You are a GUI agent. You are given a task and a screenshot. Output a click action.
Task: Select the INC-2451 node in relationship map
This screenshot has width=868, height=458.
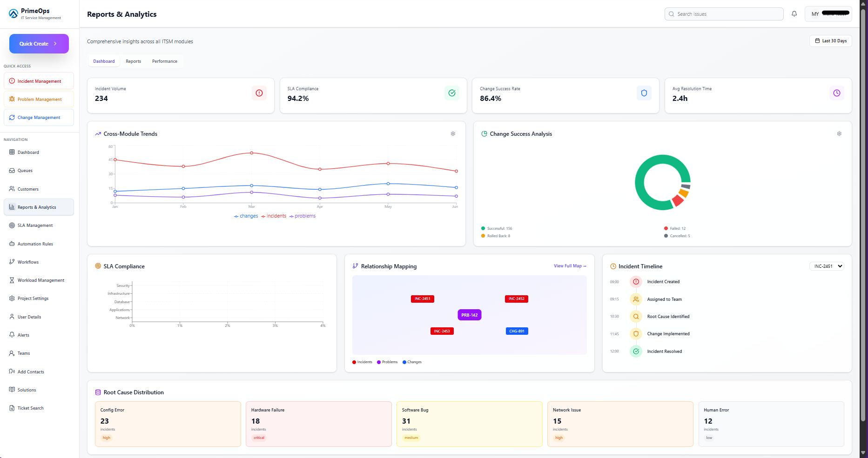pos(423,299)
